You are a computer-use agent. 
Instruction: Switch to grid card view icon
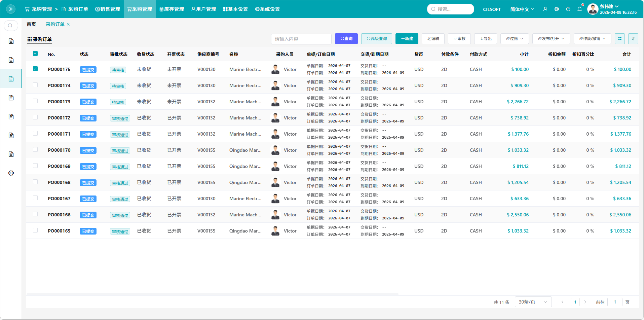619,39
